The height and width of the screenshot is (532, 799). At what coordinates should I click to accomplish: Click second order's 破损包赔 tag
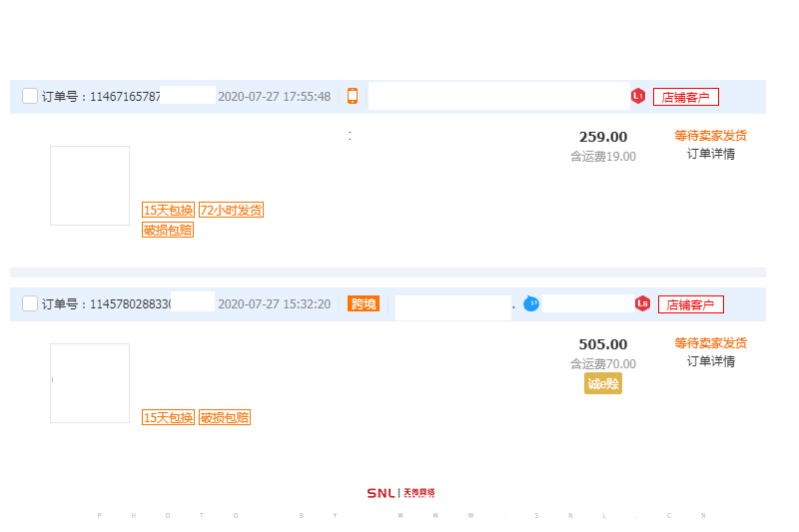224,417
